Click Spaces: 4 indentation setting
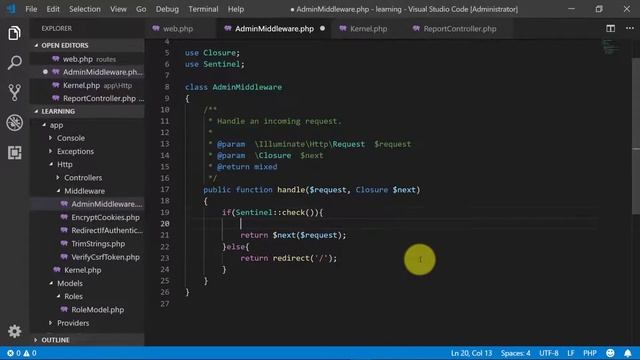Viewport: 640px width, 360px height. [516, 353]
